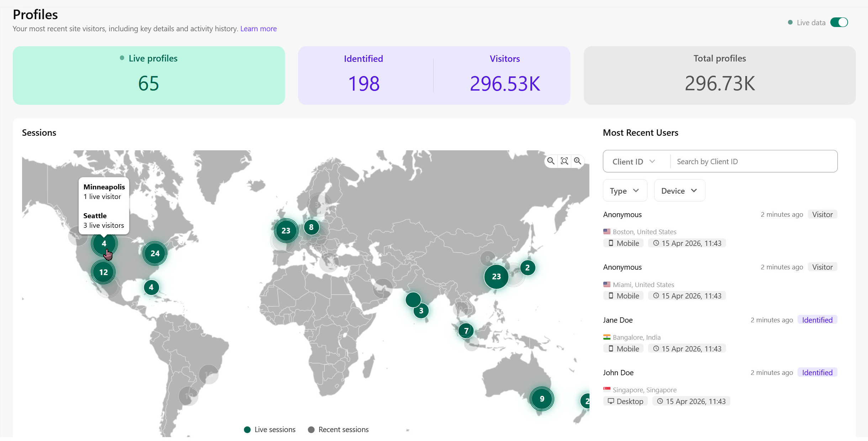Viewport: 868px width, 441px height.
Task: Click Recent sessions legend item
Action: point(338,430)
